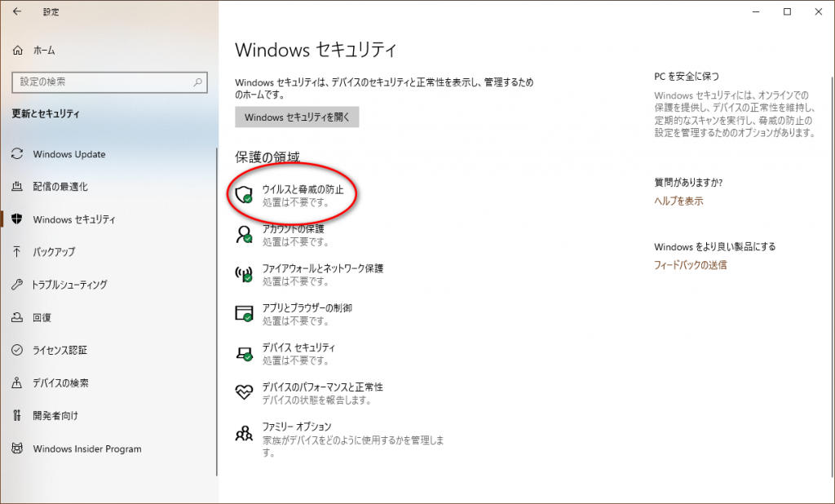This screenshot has height=504, width=835.
Task: Click the フィードバックの送信 link
Action: click(x=690, y=265)
